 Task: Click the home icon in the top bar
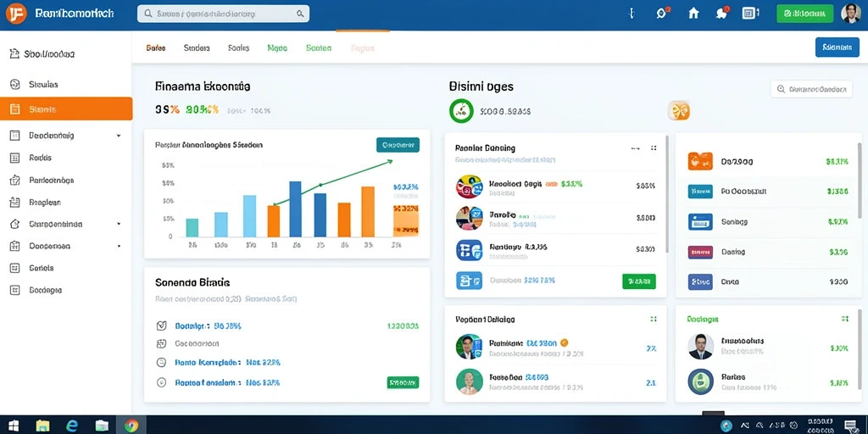pos(693,14)
